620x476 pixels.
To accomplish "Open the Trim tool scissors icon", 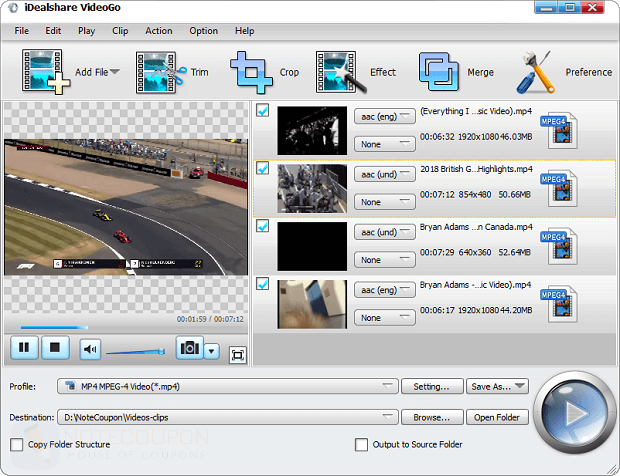I will click(161, 72).
